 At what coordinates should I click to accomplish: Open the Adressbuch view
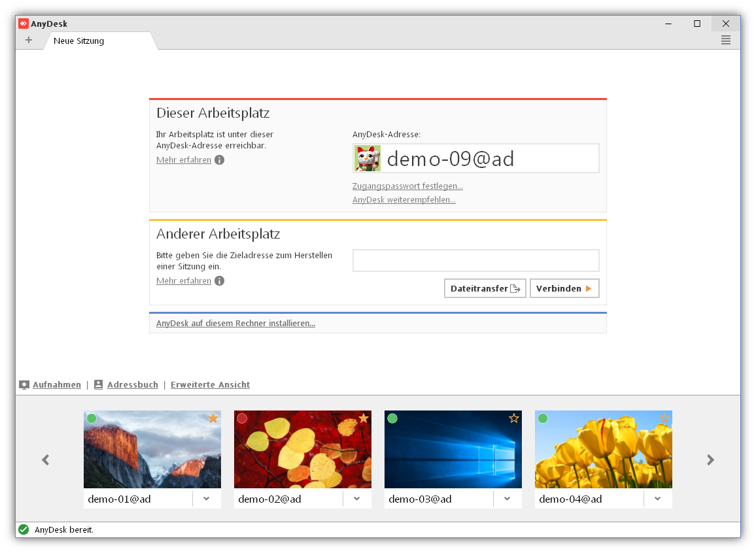coord(132,385)
